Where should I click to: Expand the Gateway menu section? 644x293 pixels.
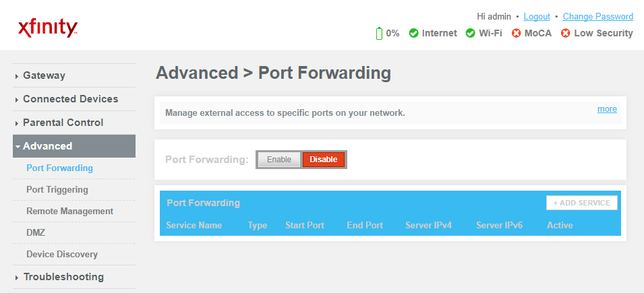pyautogui.click(x=44, y=75)
